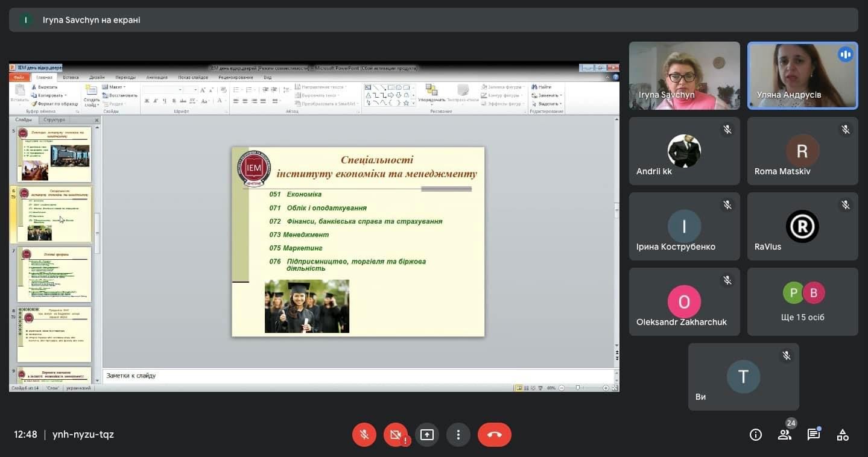Click the Найти button in the ribbon

coord(544,87)
